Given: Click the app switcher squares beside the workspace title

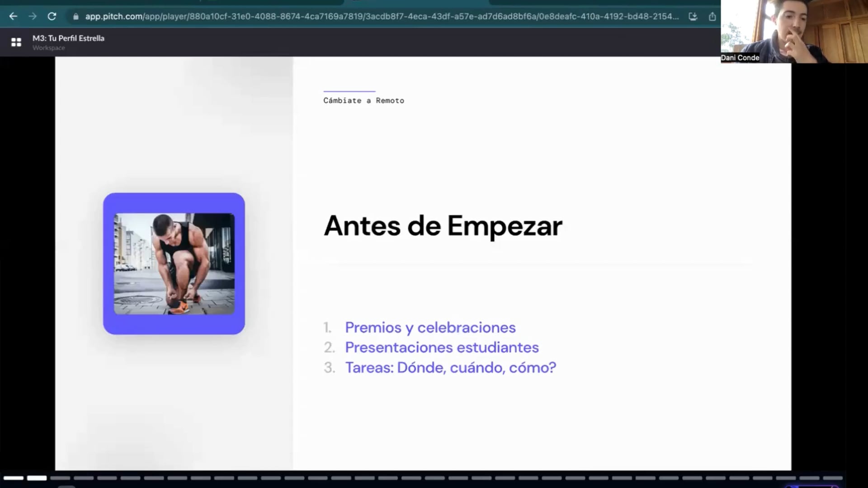Looking at the screenshot, I should pos(16,42).
